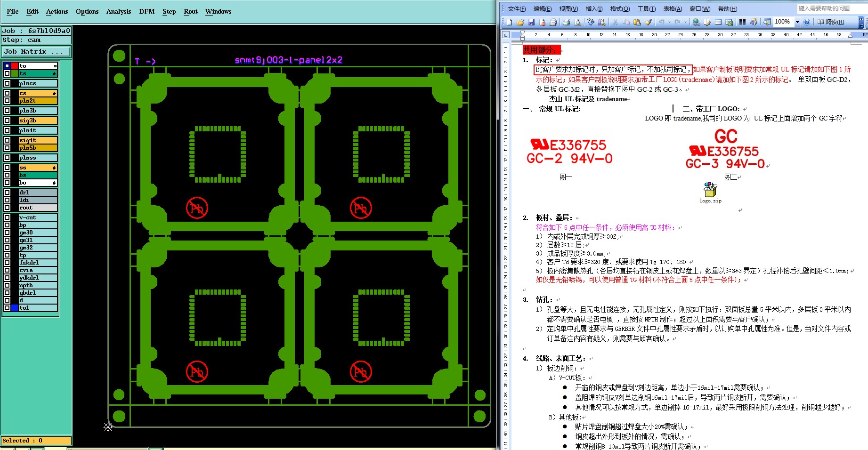The image size is (868, 450).
Task: Toggle the checkbox for layer cs
Action: tap(7, 93)
